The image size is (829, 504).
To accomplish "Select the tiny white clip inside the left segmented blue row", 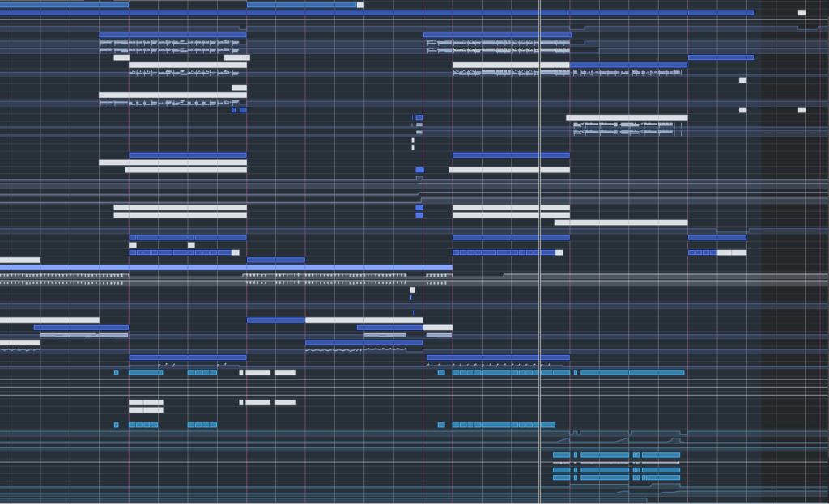I will (191, 244).
